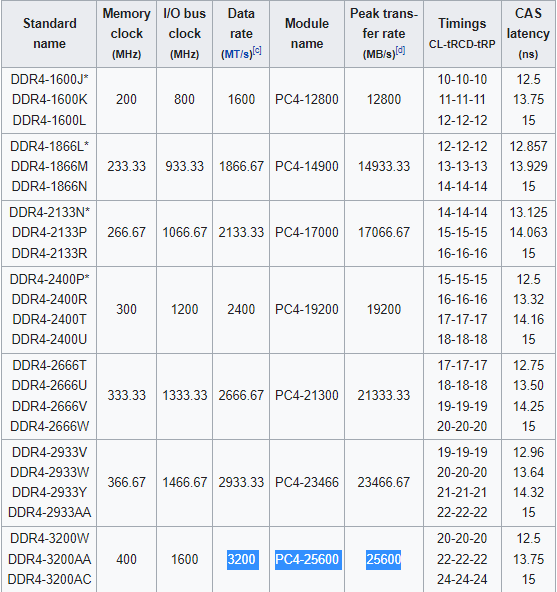Click the 24-24-24 timings entry
This screenshot has height=592, width=557.
pyautogui.click(x=462, y=579)
